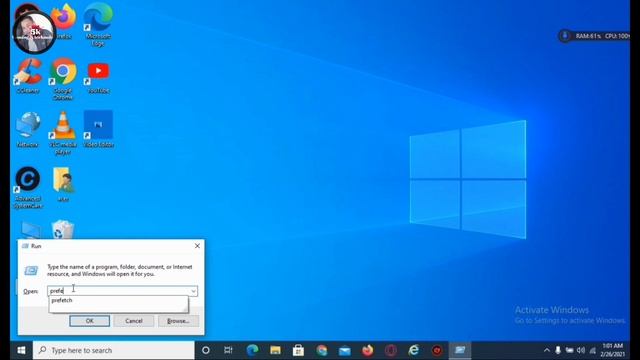Image resolution: width=640 pixels, height=360 pixels.
Task: Click Browse... in the Run dialog
Action: tap(178, 321)
